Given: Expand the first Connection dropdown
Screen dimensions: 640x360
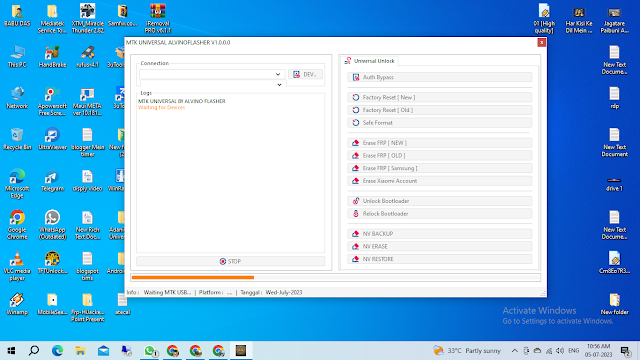Looking at the screenshot, I should pos(278,74).
